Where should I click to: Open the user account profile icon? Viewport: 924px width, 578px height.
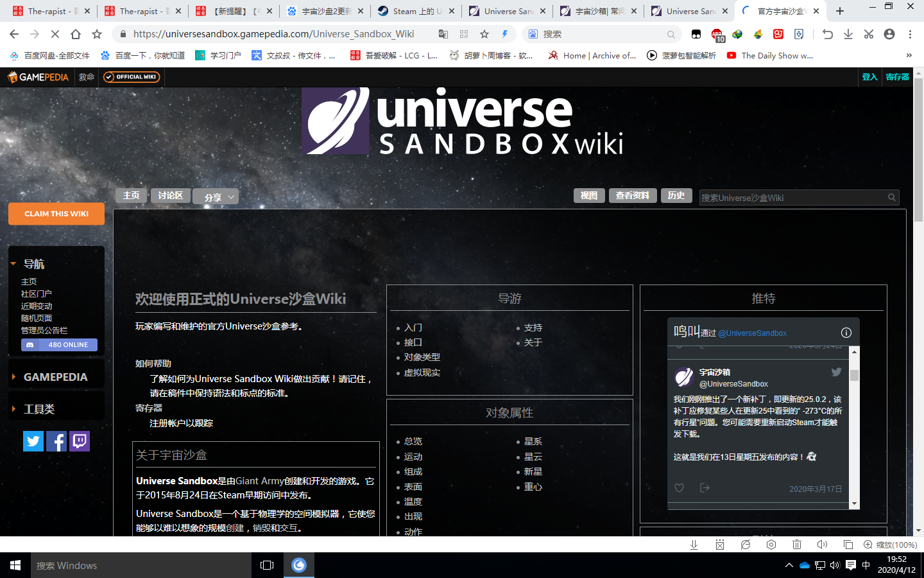889,34
